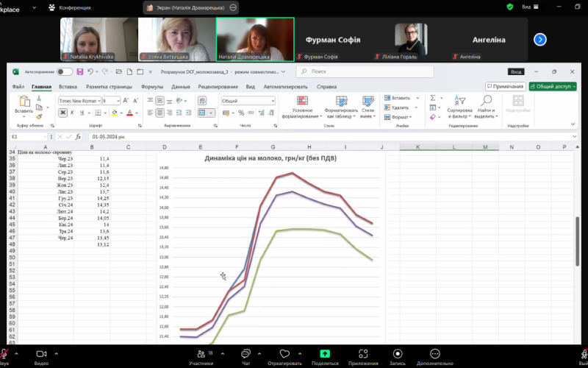Click the Decrease Decimal icon
Viewport: 588px width, 368px height.
click(x=270, y=113)
